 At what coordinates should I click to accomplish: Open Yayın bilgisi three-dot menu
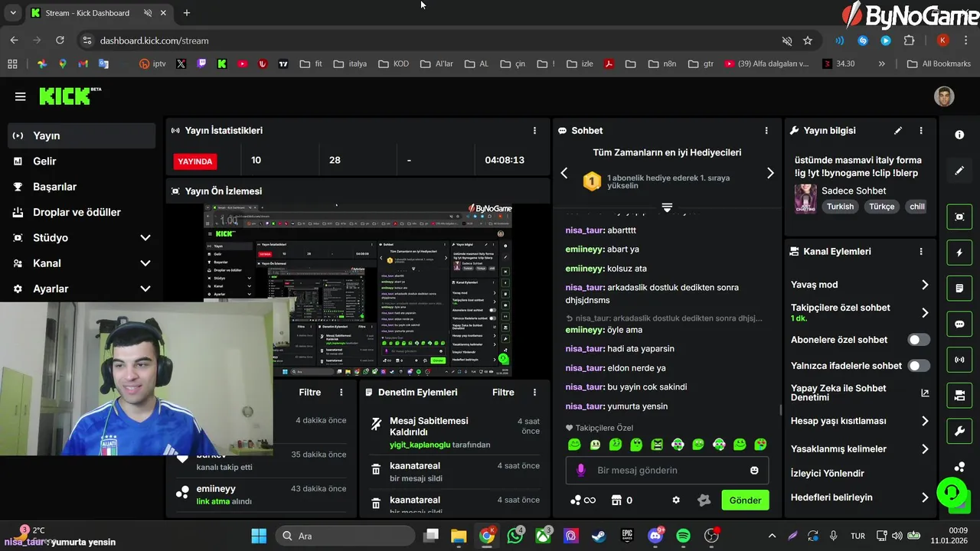click(921, 131)
